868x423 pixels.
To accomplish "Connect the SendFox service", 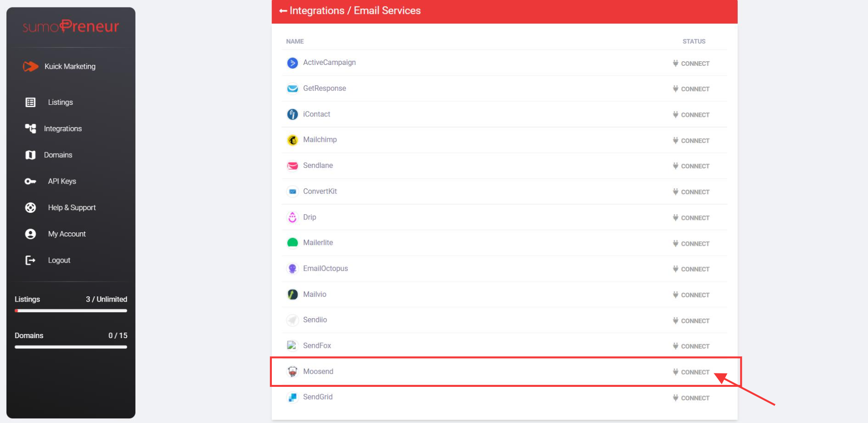I will 691,346.
